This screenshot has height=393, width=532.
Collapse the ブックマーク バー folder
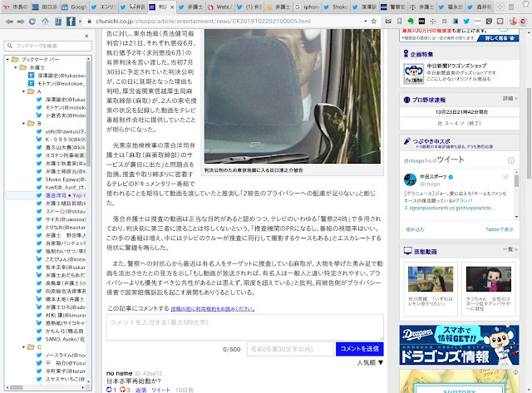point(7,59)
